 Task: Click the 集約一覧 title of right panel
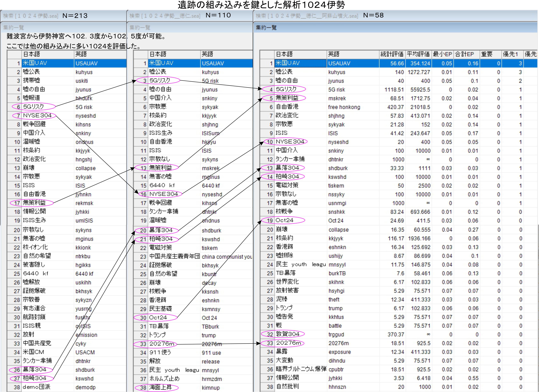[x=266, y=28]
